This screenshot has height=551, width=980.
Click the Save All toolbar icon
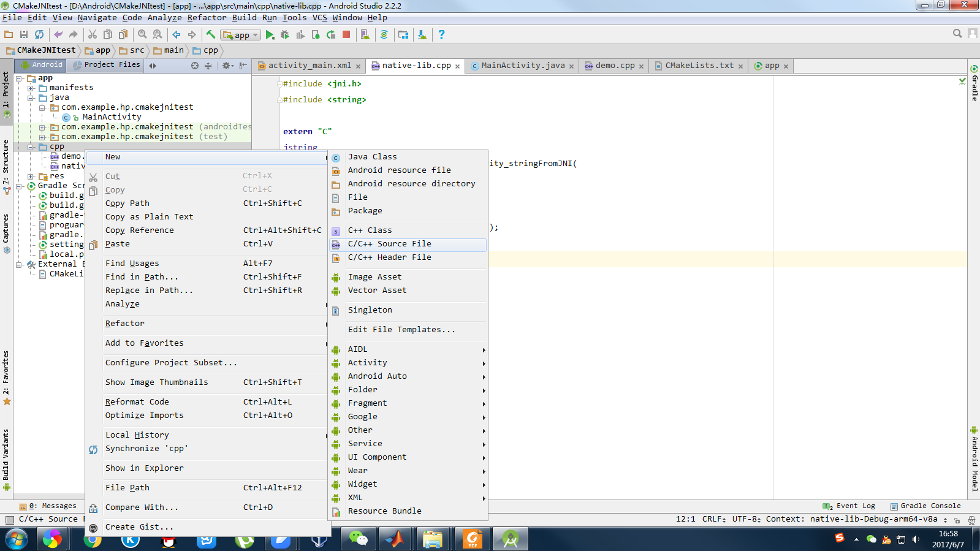[24, 35]
